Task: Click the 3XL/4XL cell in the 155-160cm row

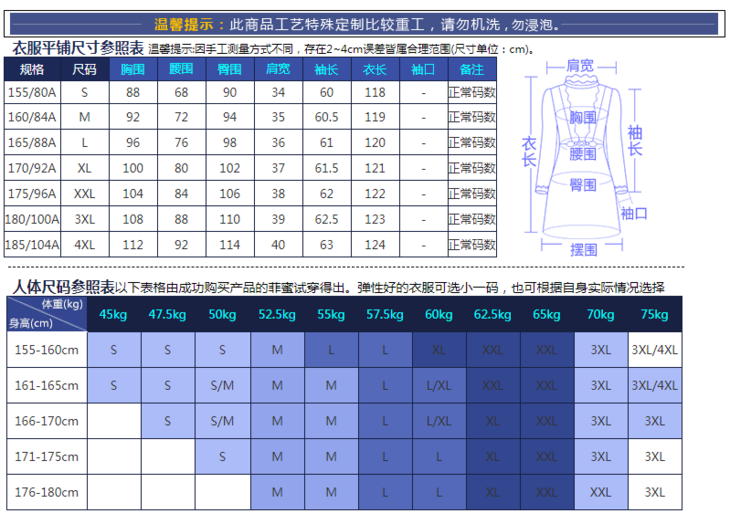Action: point(654,351)
